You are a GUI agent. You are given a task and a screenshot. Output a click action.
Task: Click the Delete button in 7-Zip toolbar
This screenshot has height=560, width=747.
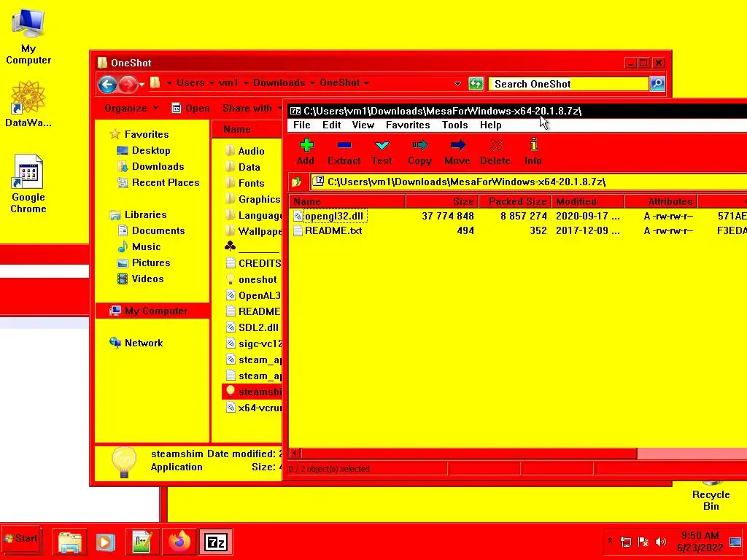495,152
